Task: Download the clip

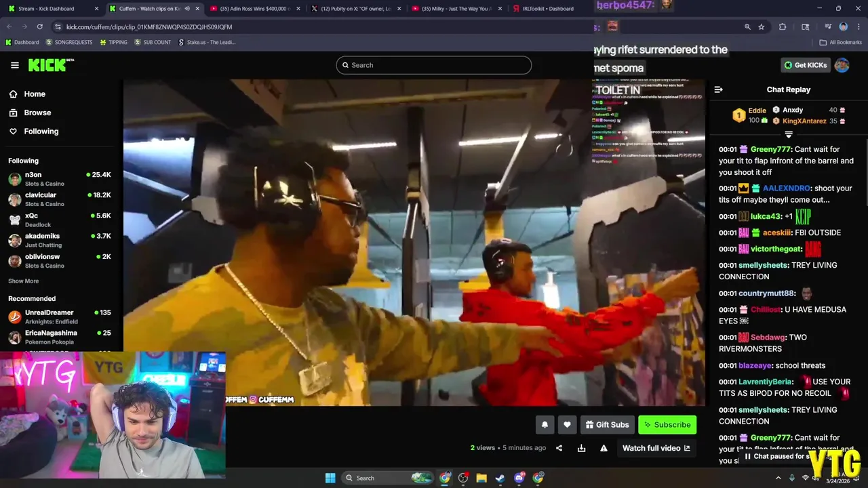Action: [581, 448]
